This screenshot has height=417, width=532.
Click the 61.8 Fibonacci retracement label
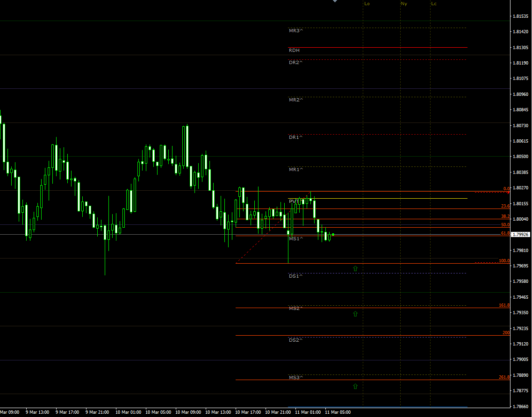(504, 233)
